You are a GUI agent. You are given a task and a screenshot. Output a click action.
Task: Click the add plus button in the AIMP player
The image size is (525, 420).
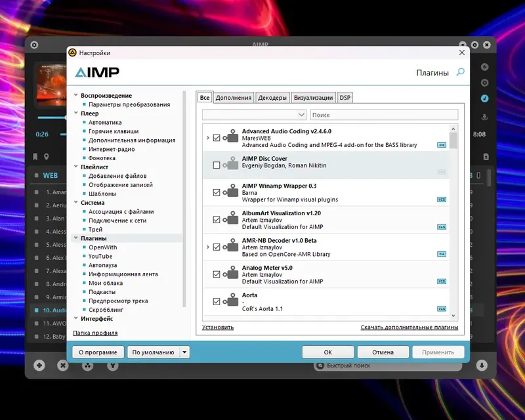tap(39, 366)
